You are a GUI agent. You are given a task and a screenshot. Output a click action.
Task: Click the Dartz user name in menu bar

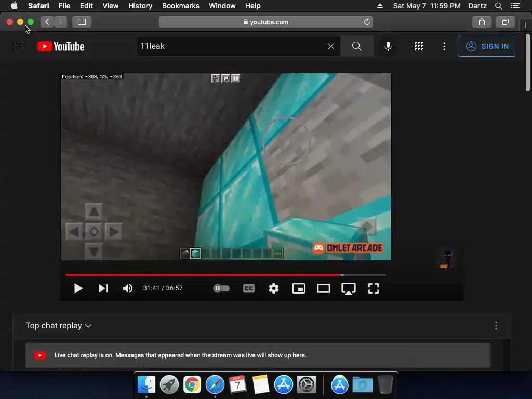pyautogui.click(x=477, y=6)
